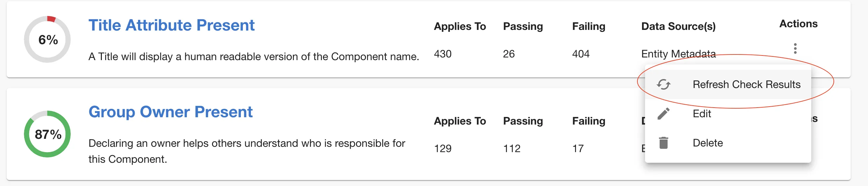Viewport: 868px width, 186px height.
Task: Click the Title Attribute check description text
Action: pyautogui.click(x=253, y=56)
